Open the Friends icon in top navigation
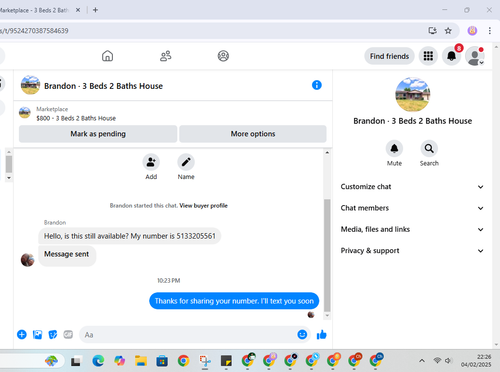Viewport: 500px width, 372px height. click(x=166, y=56)
